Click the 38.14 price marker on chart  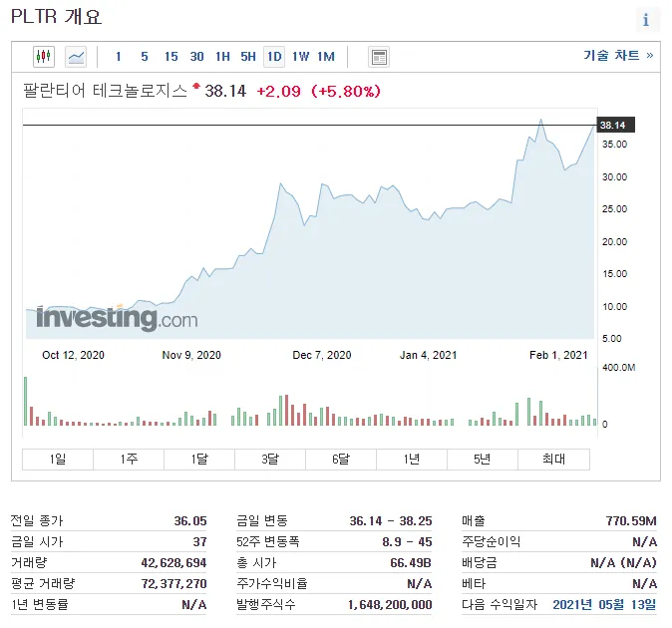click(616, 125)
